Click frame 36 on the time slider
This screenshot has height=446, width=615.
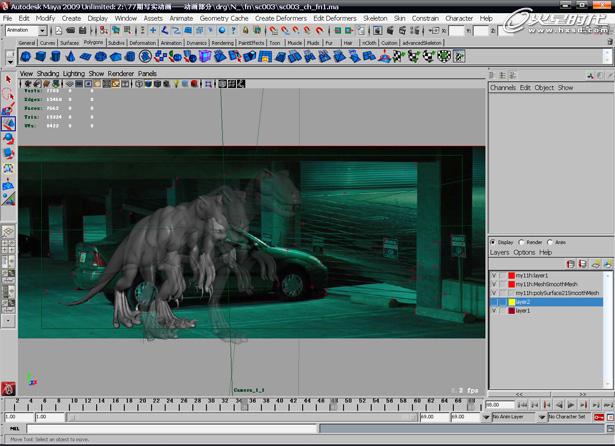(x=253, y=404)
